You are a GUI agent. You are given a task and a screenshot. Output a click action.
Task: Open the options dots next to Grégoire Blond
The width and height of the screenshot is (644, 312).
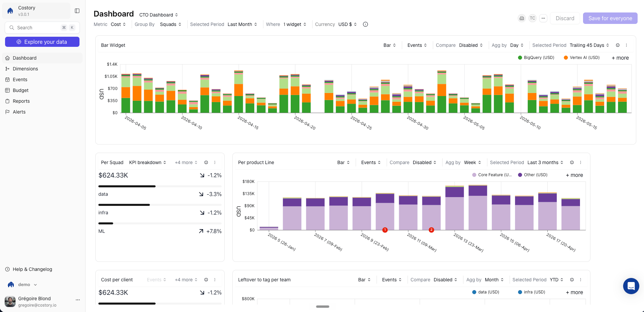coord(78,300)
